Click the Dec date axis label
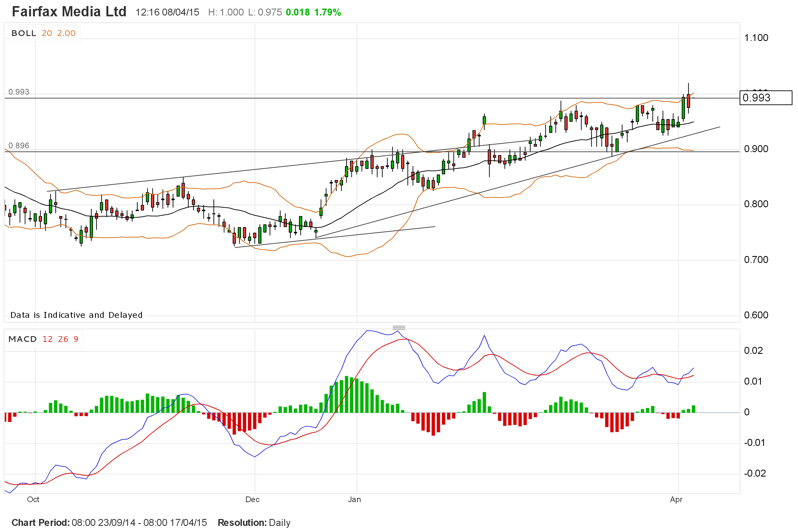Image resolution: width=798 pixels, height=532 pixels. coord(252,499)
